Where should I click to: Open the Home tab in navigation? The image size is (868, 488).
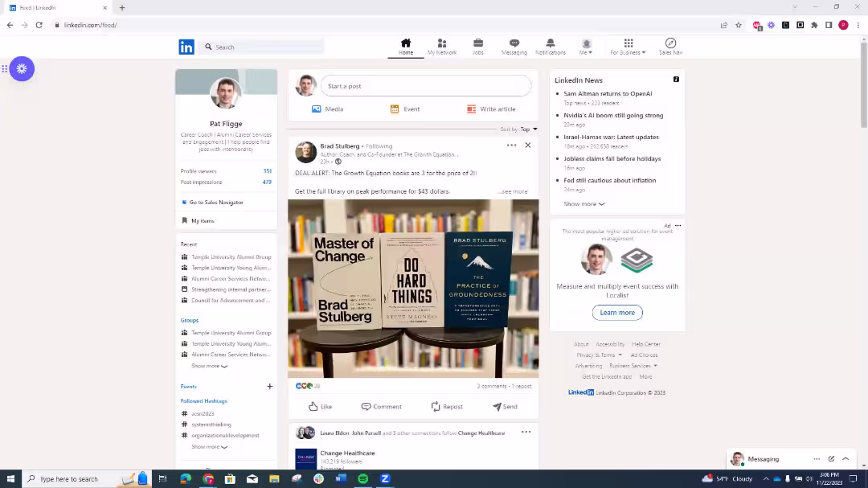[x=406, y=47]
